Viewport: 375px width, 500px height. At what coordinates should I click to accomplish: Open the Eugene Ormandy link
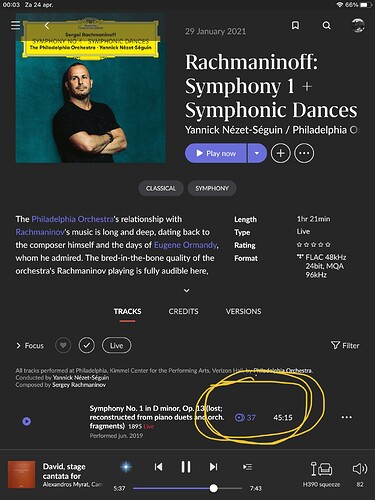(185, 245)
